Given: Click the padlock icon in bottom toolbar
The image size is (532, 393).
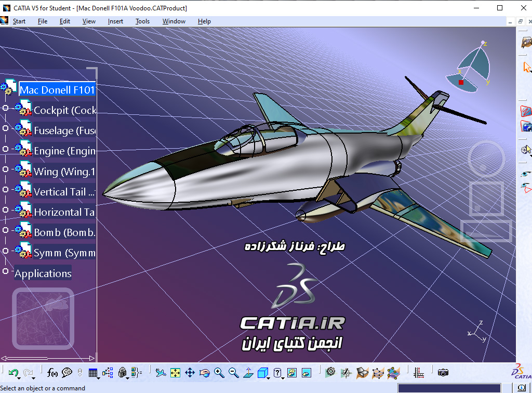Looking at the screenshot, I should [122, 373].
